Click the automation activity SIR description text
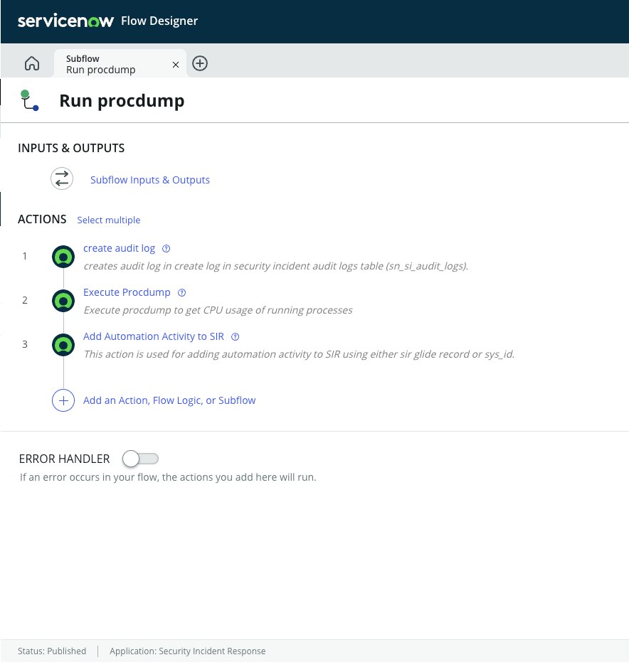The height and width of the screenshot is (672, 629). 299,354
